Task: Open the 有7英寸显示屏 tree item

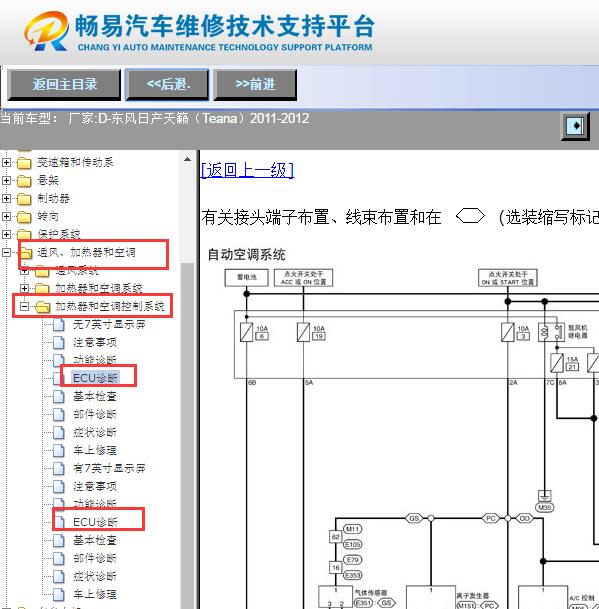Action: coord(109,468)
